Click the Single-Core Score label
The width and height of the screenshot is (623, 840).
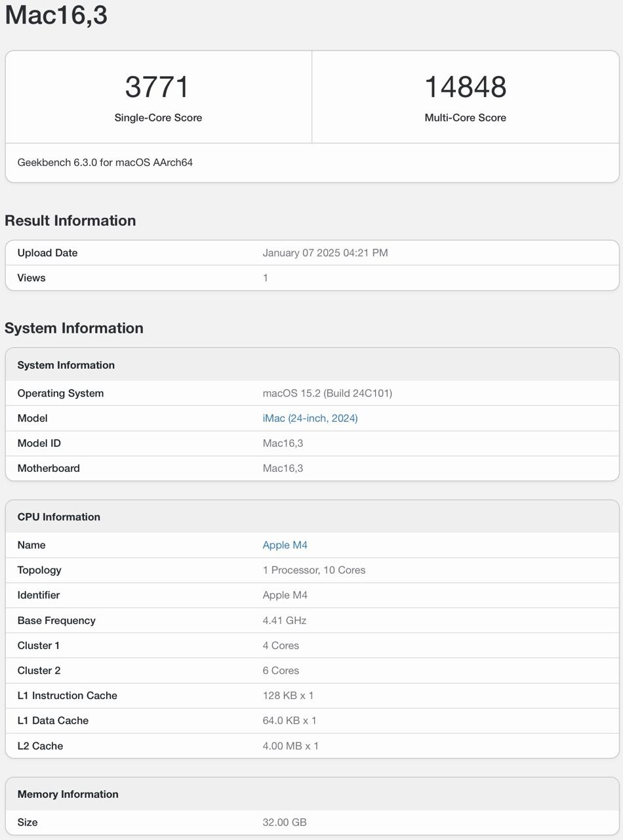pos(158,117)
